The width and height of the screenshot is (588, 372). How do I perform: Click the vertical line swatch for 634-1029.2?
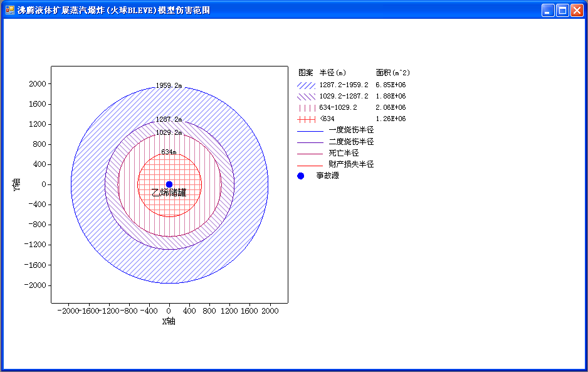307,108
